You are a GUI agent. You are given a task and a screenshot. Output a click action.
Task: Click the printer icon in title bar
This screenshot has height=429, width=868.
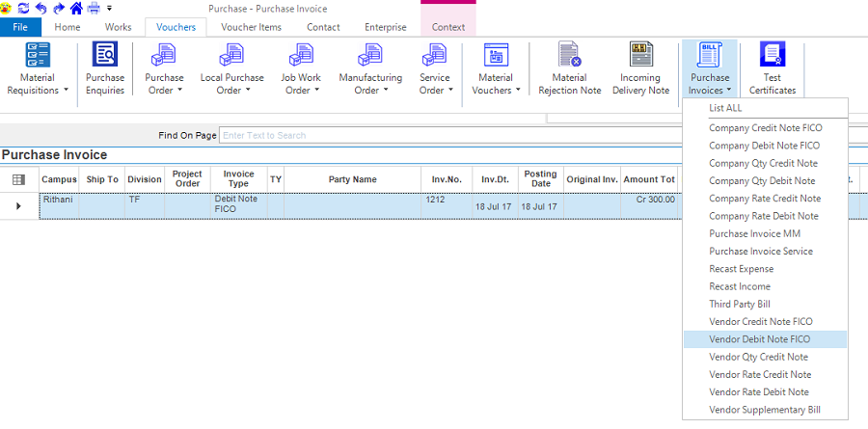tap(94, 8)
